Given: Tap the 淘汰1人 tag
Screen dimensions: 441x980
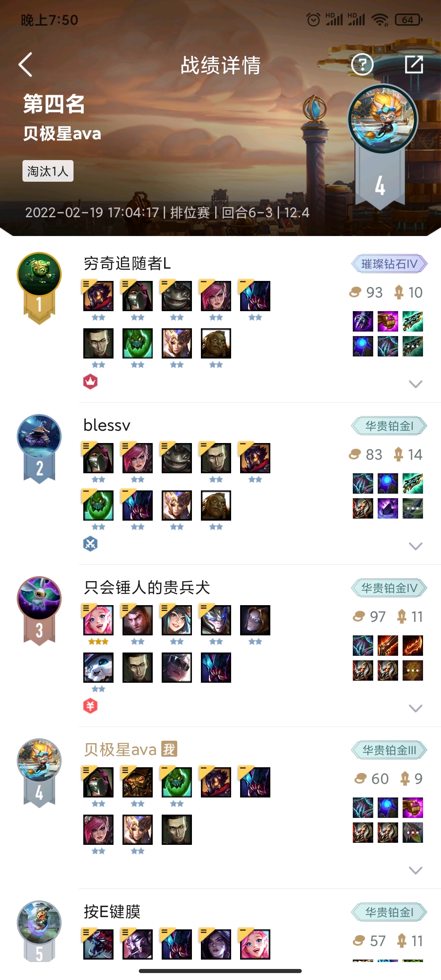Looking at the screenshot, I should pos(48,171).
